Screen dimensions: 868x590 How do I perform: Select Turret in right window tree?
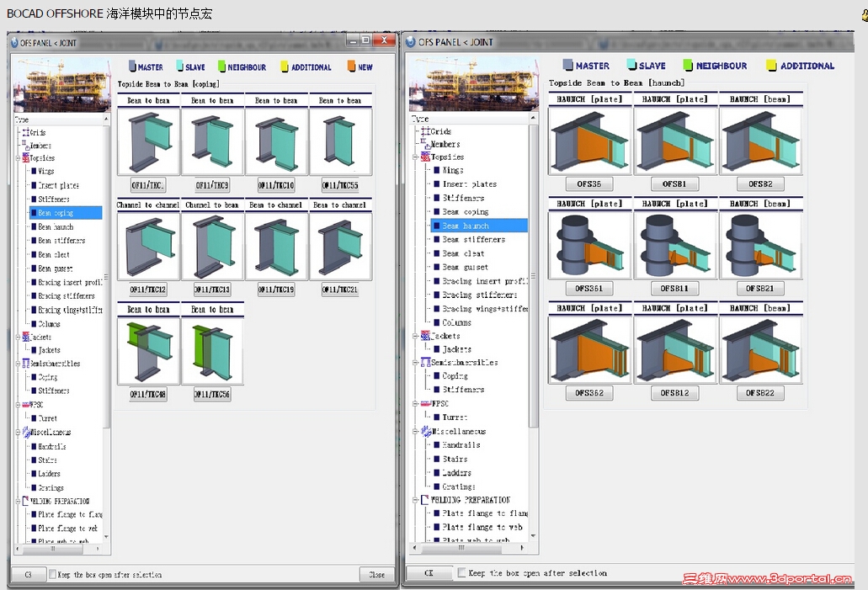(455, 417)
